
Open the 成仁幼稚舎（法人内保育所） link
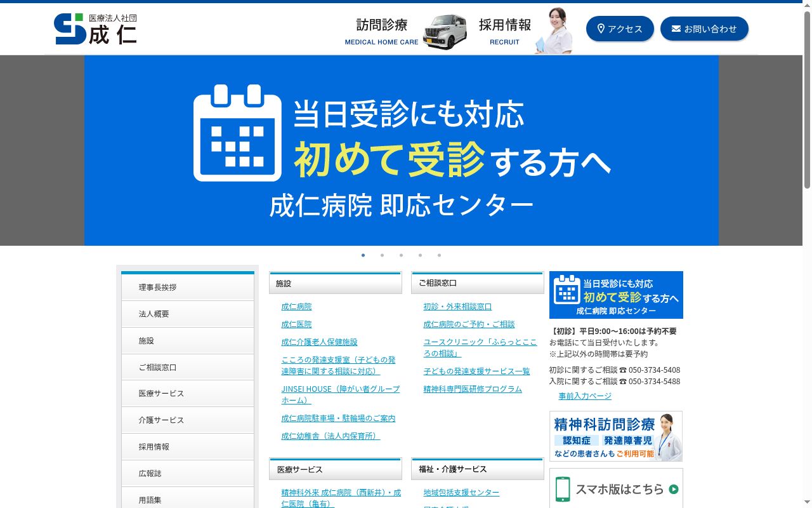pyautogui.click(x=331, y=436)
